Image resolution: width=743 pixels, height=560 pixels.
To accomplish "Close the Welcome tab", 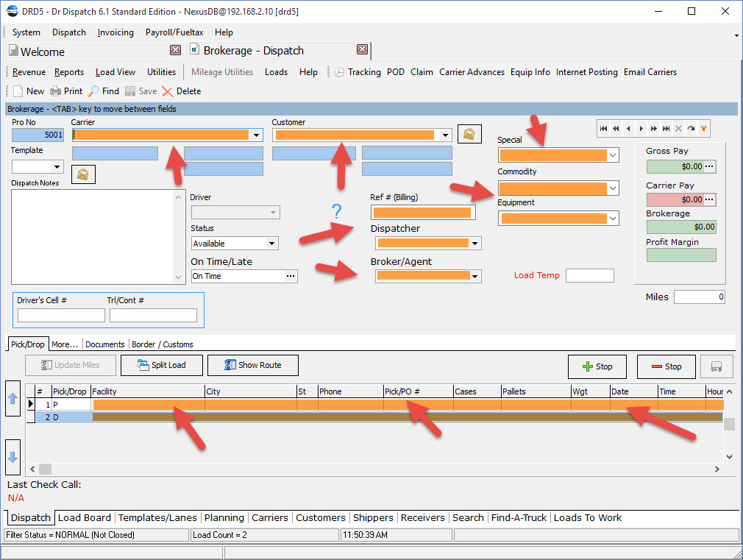I will tap(175, 50).
